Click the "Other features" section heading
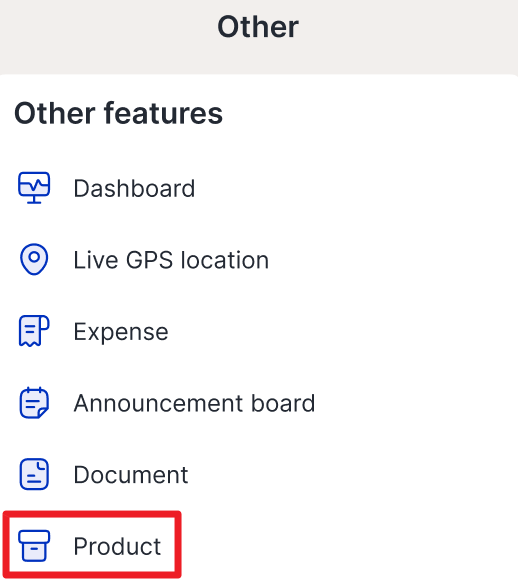This screenshot has height=588, width=518. click(x=119, y=113)
